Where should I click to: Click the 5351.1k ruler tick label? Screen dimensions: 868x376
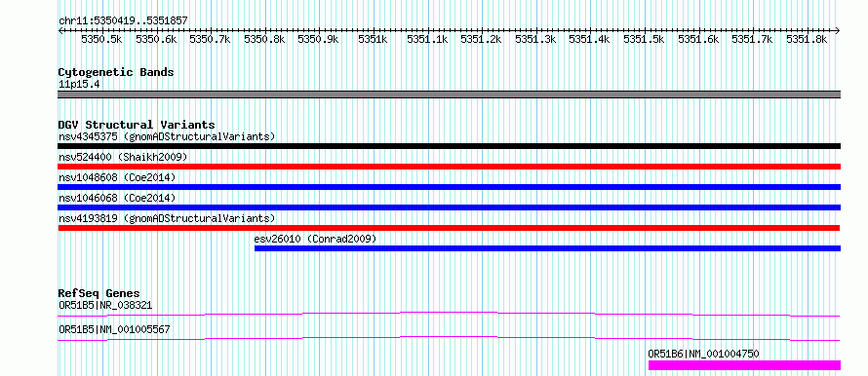point(427,39)
